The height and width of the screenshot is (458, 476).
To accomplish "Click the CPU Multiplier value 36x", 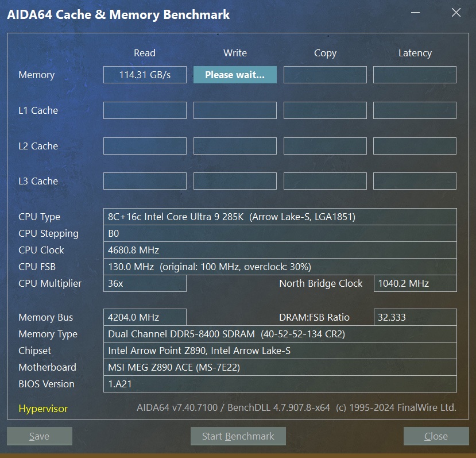I will pyautogui.click(x=145, y=283).
